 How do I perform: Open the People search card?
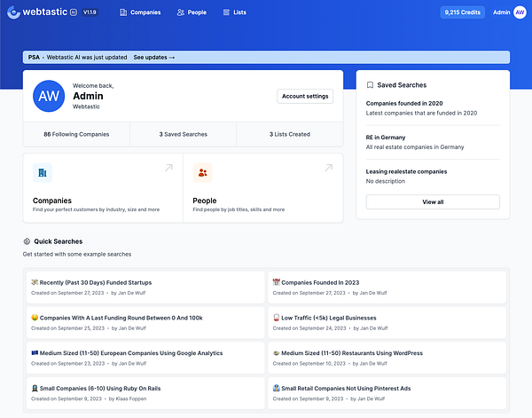(x=263, y=188)
